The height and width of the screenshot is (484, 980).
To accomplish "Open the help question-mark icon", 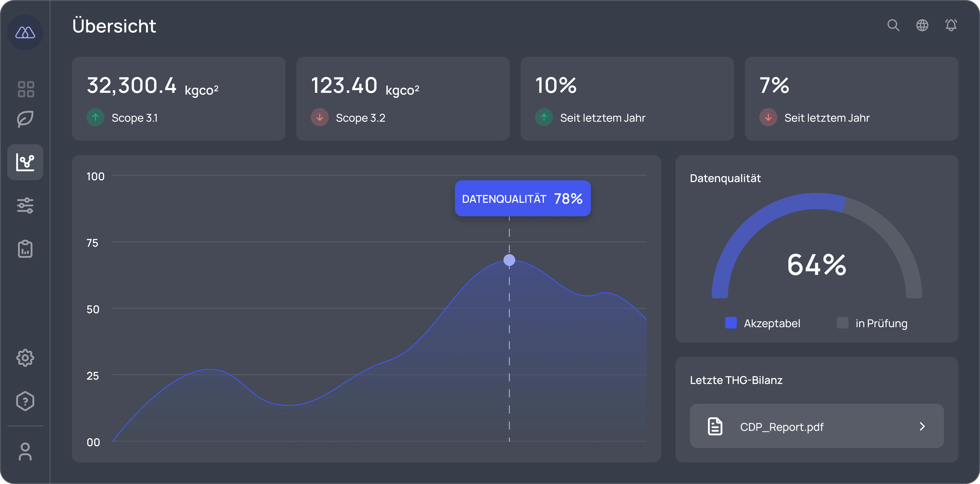I will (x=25, y=401).
